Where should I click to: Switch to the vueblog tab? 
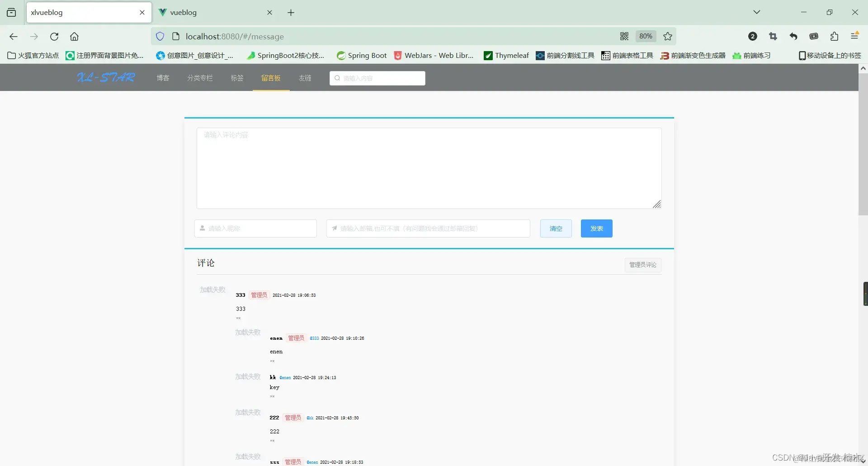point(216,13)
